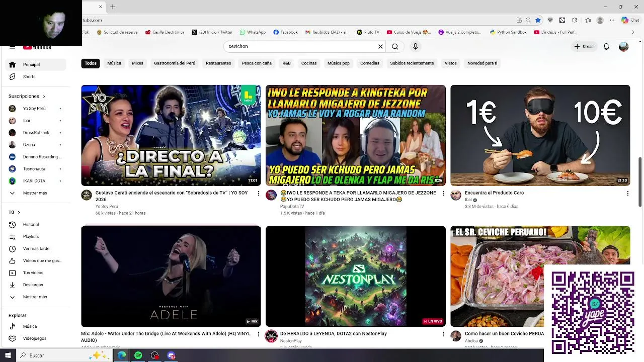644x362 pixels.
Task: Open the 1€ vs 10€ Ibai video thumbnail
Action: pos(540,135)
